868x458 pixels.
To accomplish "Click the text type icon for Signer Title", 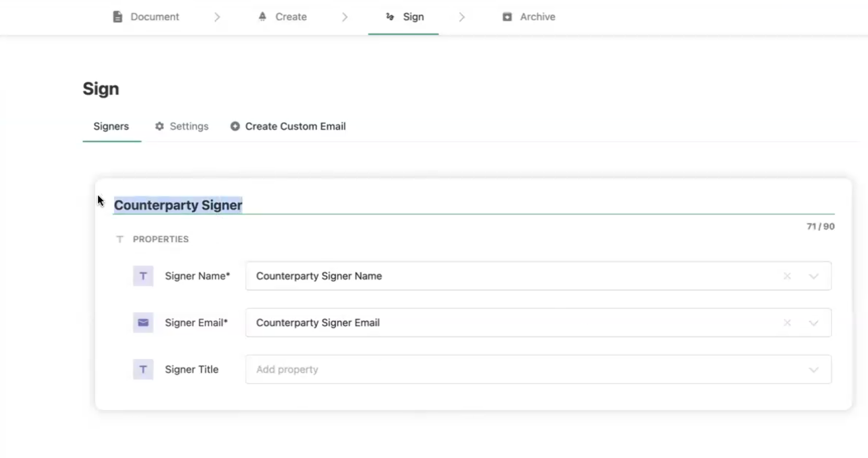I will (143, 369).
